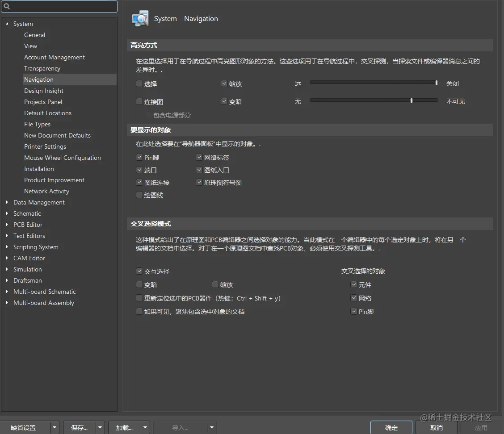Select Account Management in tree

click(x=55, y=57)
